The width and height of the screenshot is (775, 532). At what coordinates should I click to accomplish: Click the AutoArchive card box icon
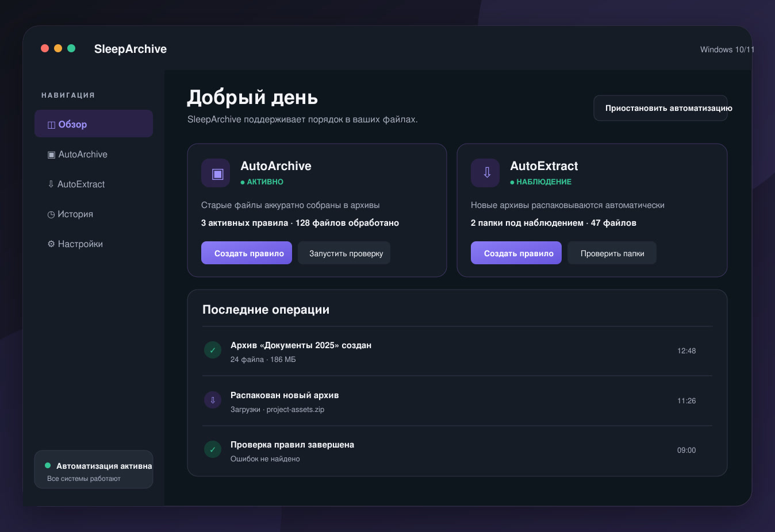216,173
